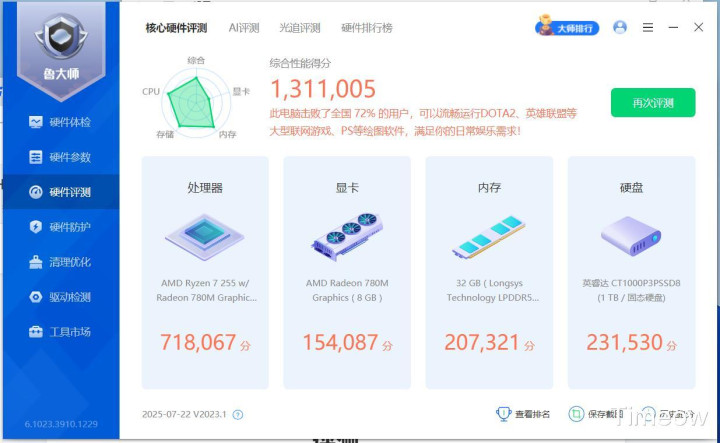Image resolution: width=720 pixels, height=443 pixels.
Task: Click the 英睿达 CT1000P3PSSD8 disk name
Action: click(x=631, y=290)
